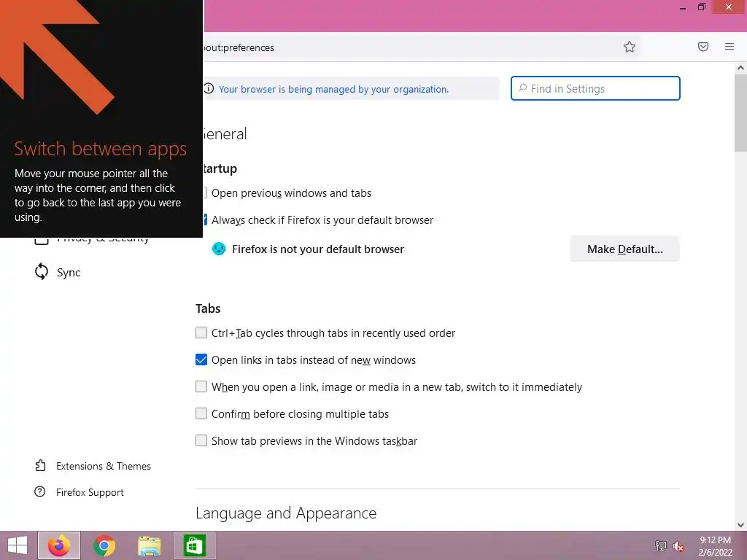Click the info icon beside managed browser notice
The width and height of the screenshot is (747, 560).
click(x=209, y=88)
